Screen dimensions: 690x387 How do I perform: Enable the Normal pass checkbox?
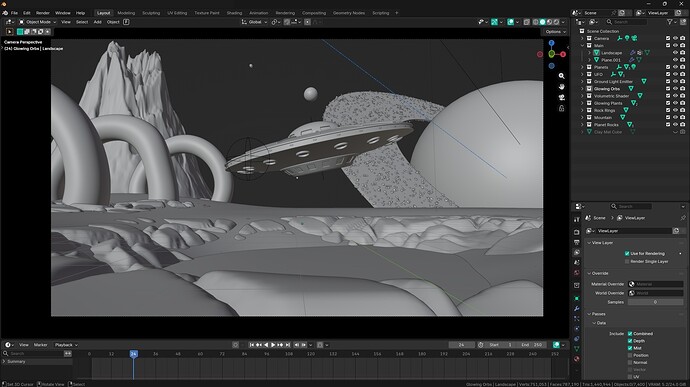coord(630,362)
